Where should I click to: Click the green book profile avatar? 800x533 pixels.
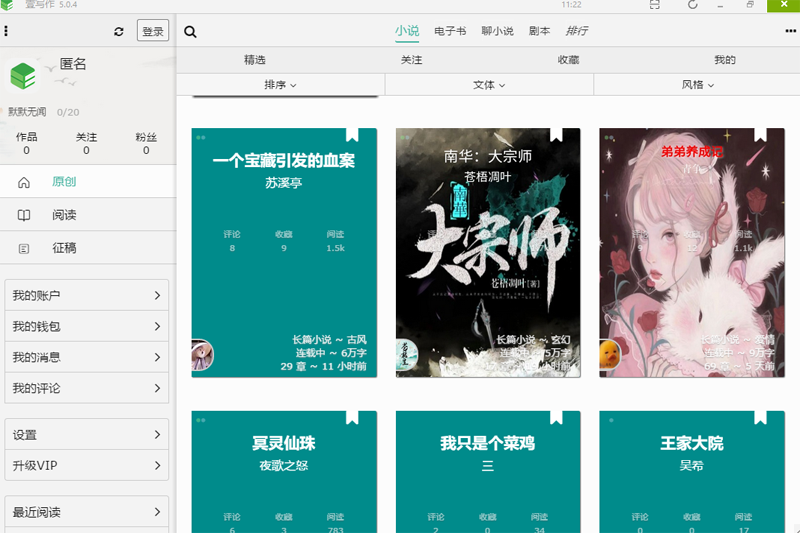click(x=23, y=75)
